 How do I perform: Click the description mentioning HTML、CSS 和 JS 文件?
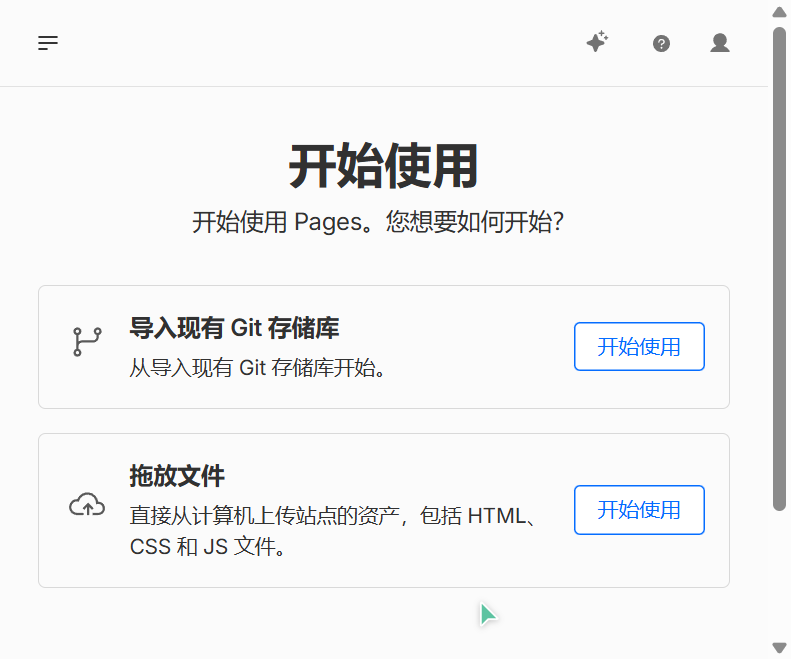pyautogui.click(x=333, y=531)
